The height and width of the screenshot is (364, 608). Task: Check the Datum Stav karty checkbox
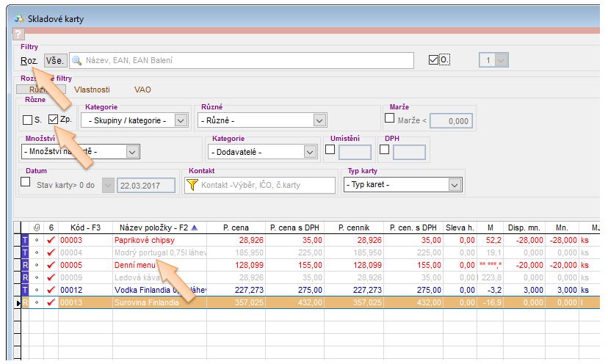click(26, 181)
